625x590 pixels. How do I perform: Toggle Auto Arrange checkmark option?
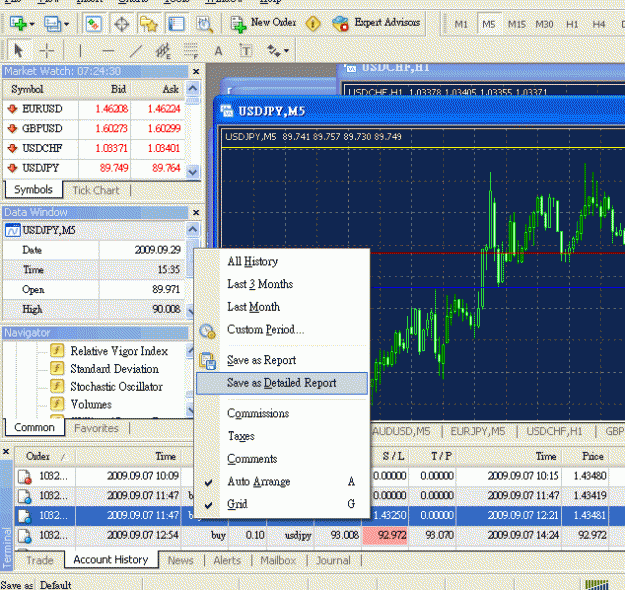[x=282, y=482]
